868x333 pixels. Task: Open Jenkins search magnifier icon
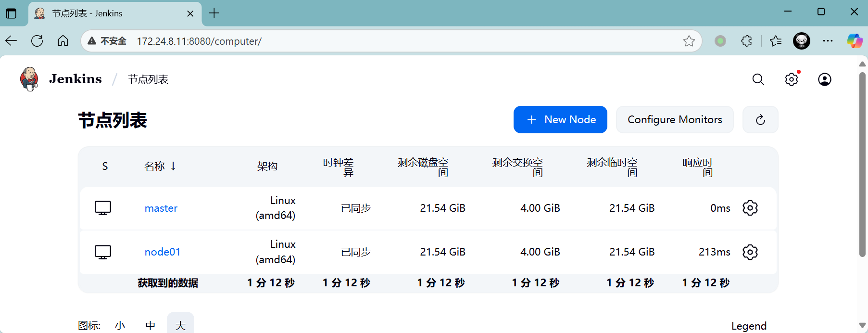coord(758,79)
